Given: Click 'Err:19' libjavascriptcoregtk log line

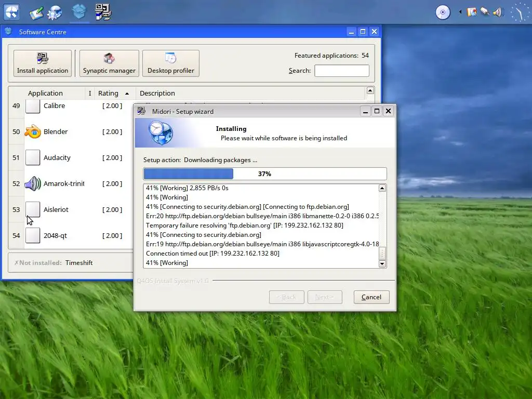Looking at the screenshot, I should pyautogui.click(x=262, y=244).
